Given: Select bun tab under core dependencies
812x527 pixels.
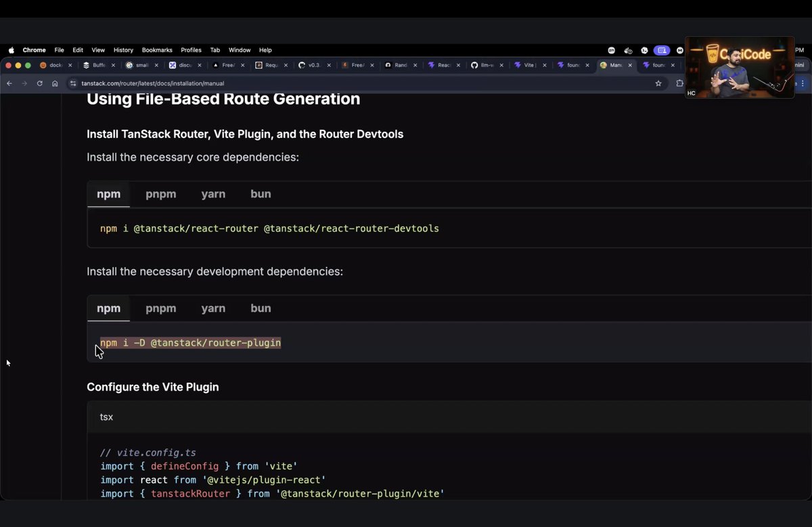Looking at the screenshot, I should pos(261,194).
